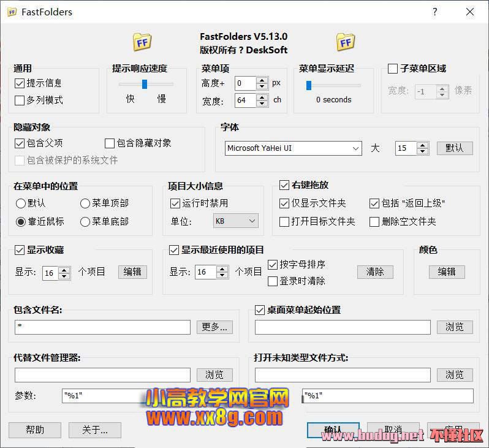Increase font size with up spinner arrow

point(422,145)
